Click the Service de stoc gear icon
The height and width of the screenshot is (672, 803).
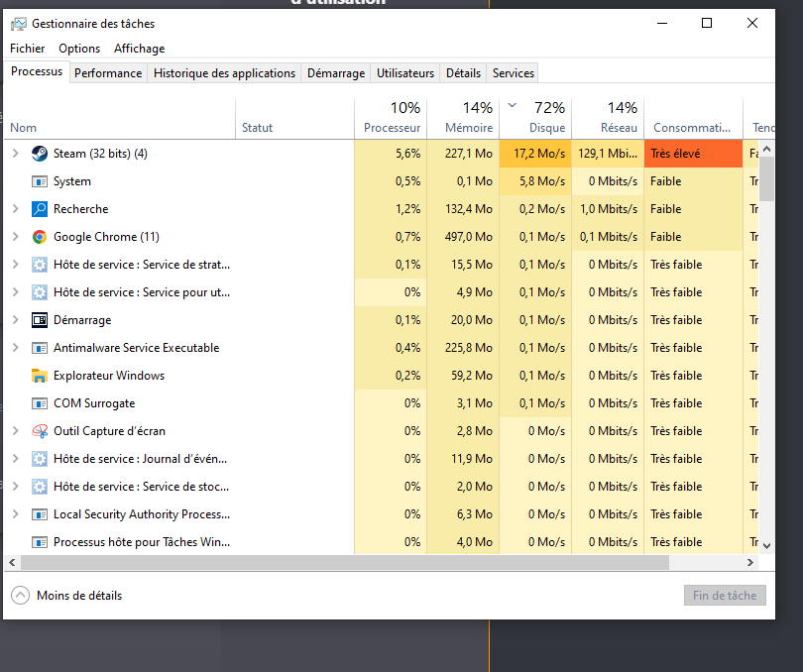point(40,486)
